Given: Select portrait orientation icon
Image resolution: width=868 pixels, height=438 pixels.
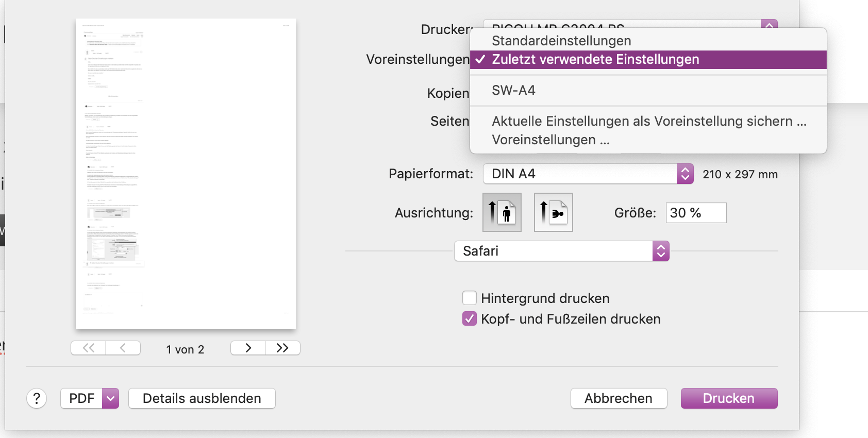Looking at the screenshot, I should pos(502,212).
